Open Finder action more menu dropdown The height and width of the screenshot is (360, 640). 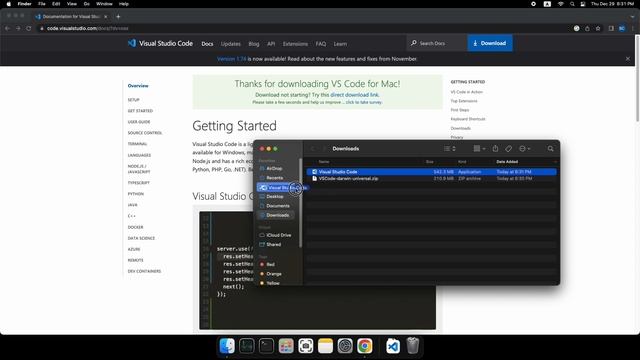[524, 149]
